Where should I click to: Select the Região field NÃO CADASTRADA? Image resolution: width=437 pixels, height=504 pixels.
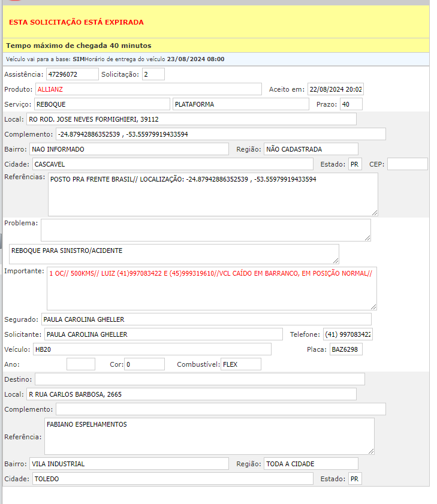311,149
